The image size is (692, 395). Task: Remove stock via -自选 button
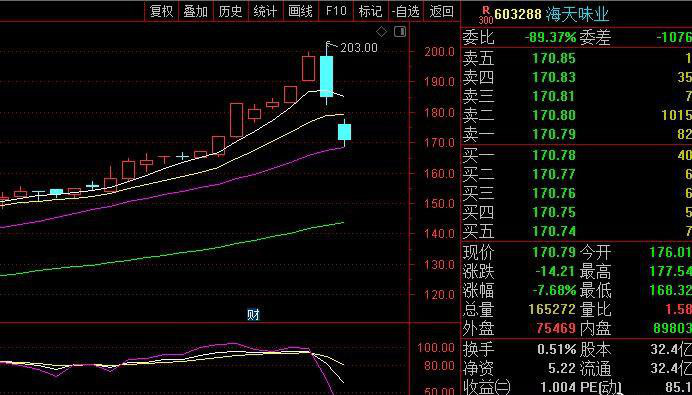(x=406, y=11)
